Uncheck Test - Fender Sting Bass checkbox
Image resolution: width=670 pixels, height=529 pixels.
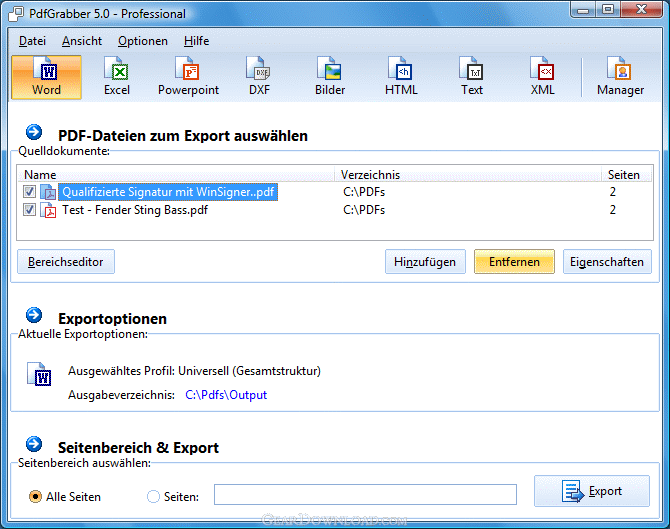coord(29,209)
